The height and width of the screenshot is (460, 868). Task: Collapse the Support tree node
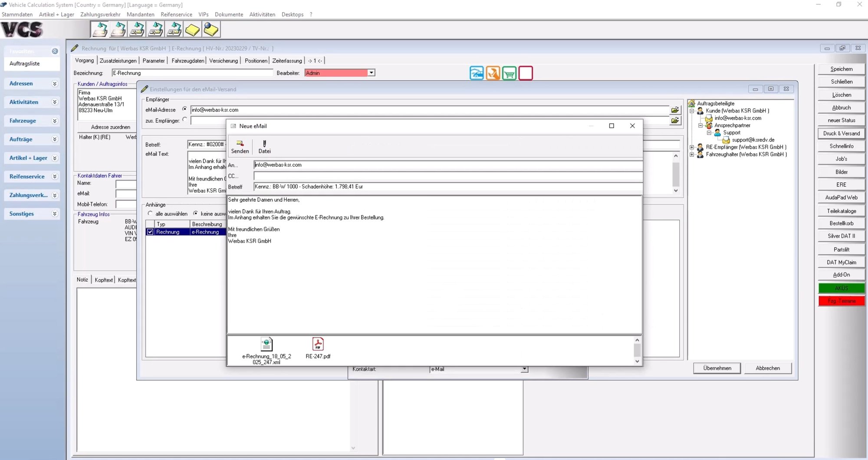[x=709, y=133]
